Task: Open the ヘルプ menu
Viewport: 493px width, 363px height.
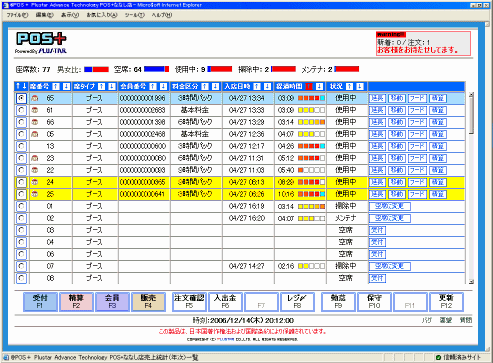Action: [162, 15]
